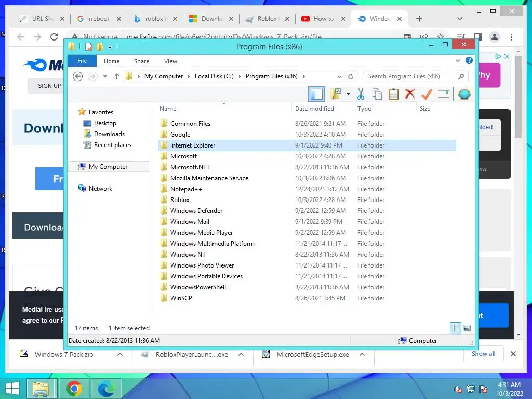Click Local Disk (C:) in address bar
Viewport: 532px width, 399px height.
coord(214,76)
